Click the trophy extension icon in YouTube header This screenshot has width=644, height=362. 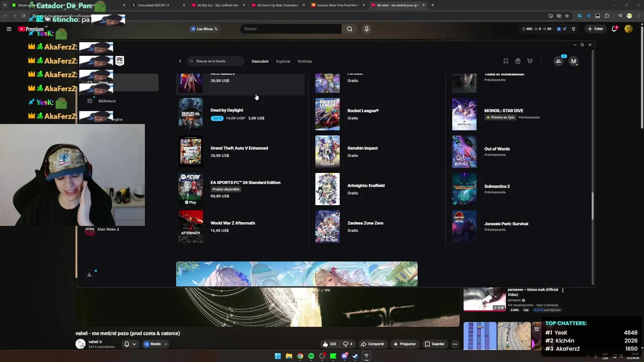[x=574, y=29]
